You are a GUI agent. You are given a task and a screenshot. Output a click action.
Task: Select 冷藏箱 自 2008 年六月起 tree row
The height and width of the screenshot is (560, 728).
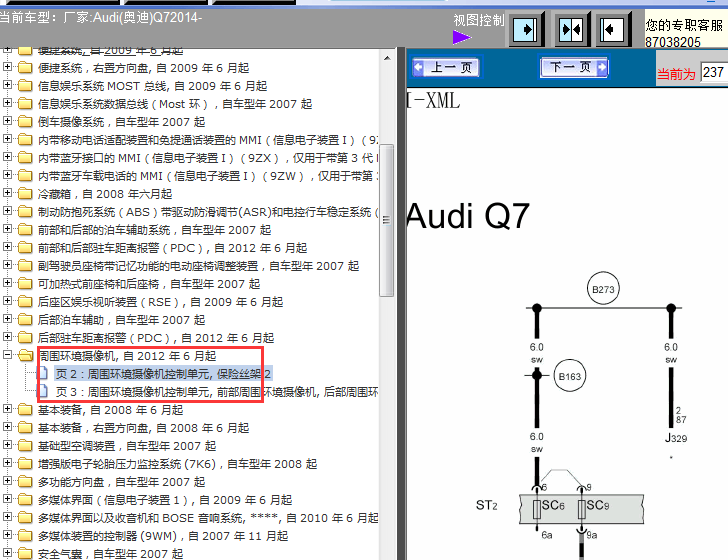(x=105, y=194)
